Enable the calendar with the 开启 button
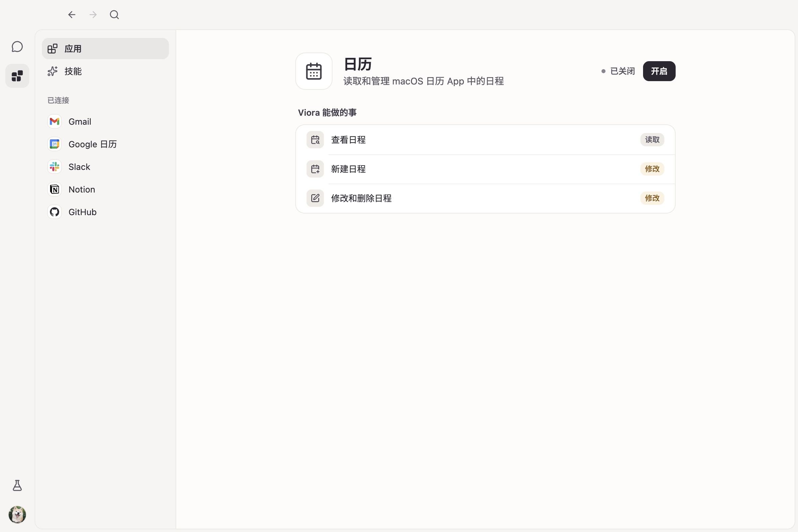The height and width of the screenshot is (532, 798). click(x=659, y=71)
